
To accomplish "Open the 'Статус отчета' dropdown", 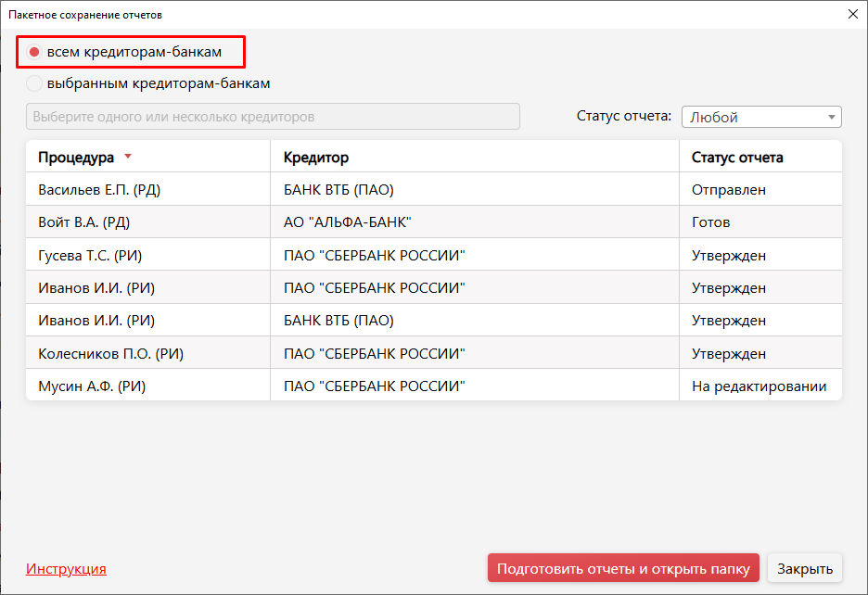I will [x=761, y=117].
